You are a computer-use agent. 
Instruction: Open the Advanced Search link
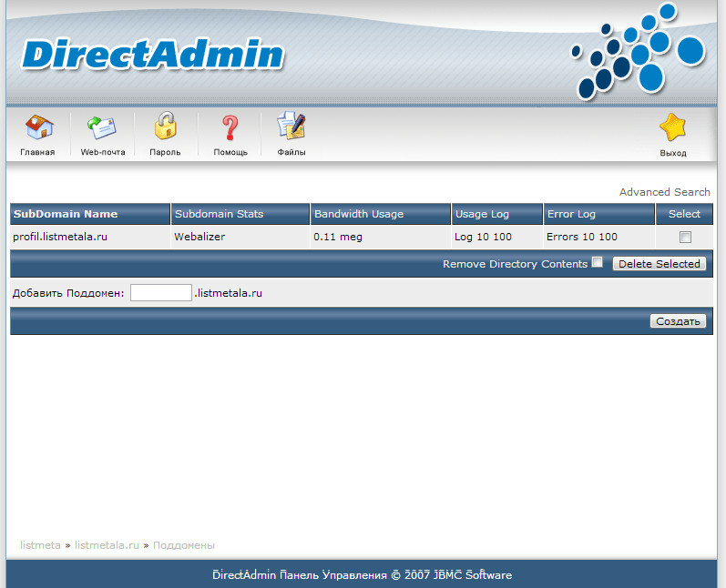pos(664,192)
